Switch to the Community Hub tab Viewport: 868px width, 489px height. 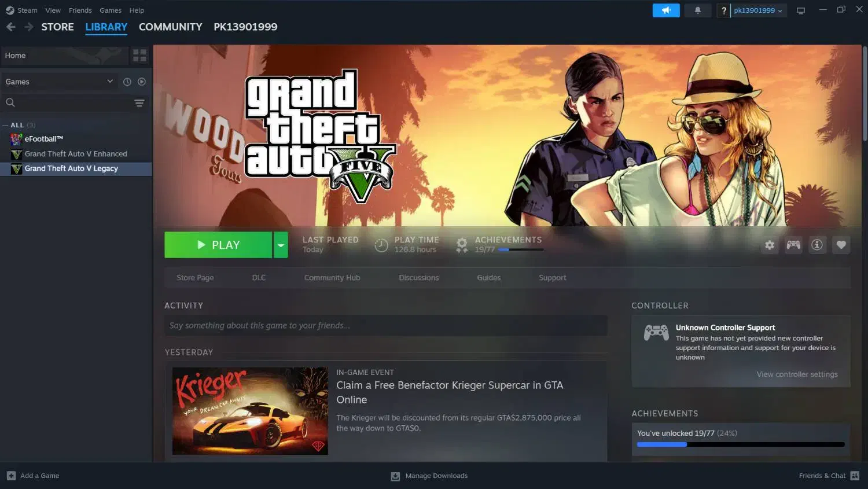[332, 278]
